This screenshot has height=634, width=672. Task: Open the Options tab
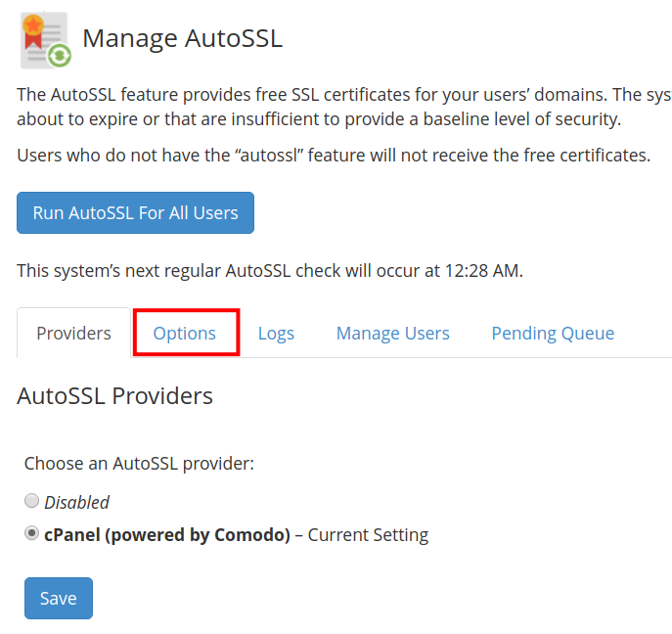point(185,334)
